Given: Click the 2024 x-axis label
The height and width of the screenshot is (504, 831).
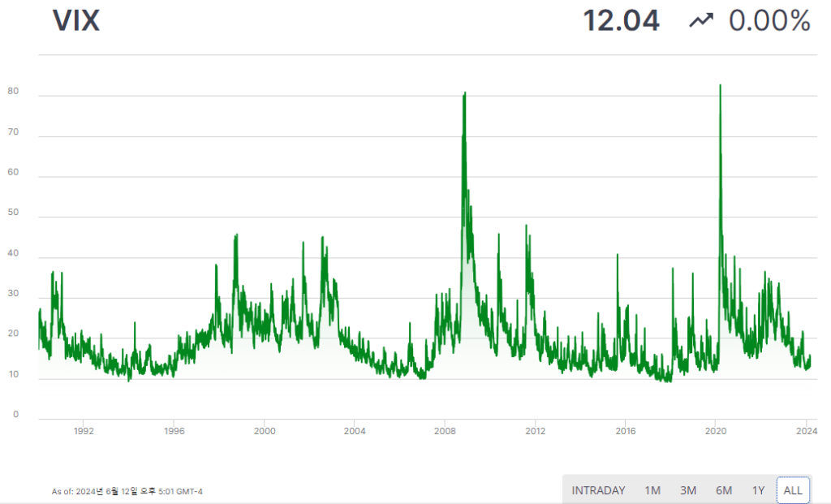Looking at the screenshot, I should [x=805, y=431].
